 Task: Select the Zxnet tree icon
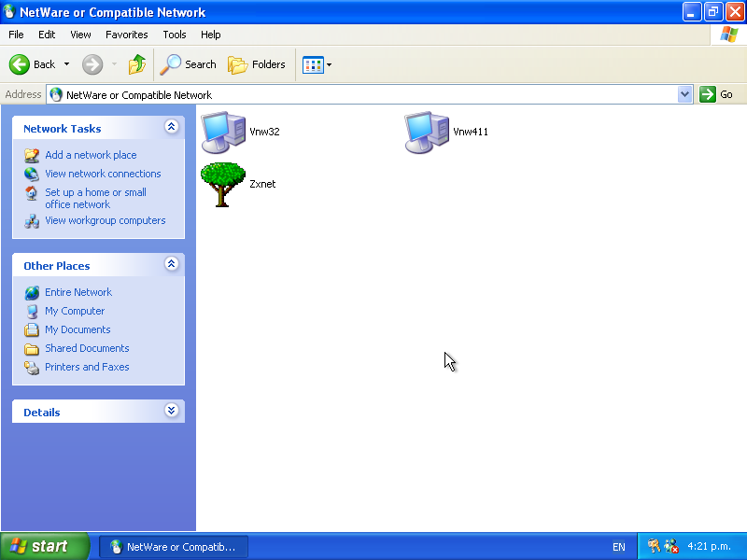(x=223, y=184)
